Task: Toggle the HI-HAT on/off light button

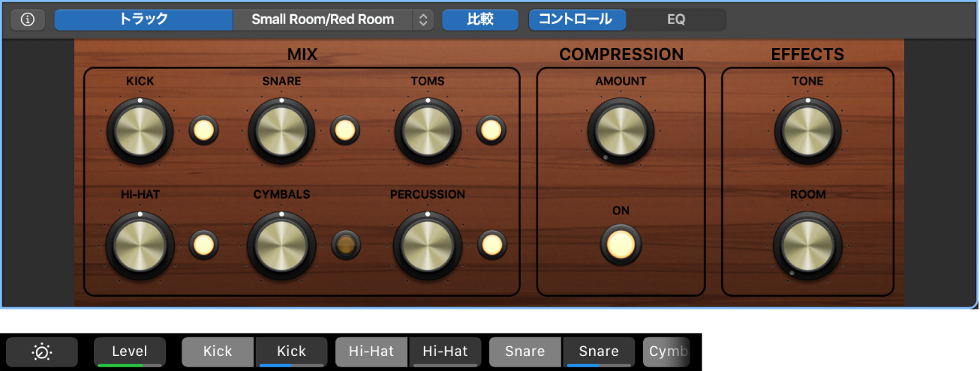Action: pos(203,244)
